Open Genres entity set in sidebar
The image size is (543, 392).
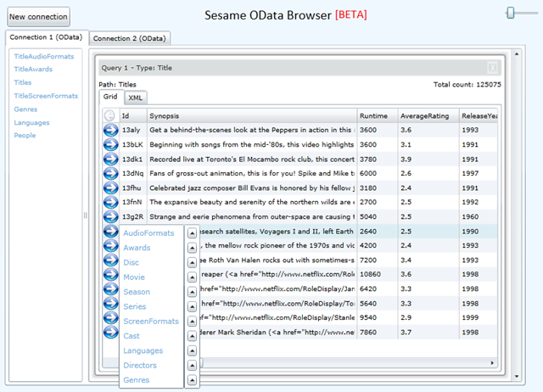coord(25,109)
